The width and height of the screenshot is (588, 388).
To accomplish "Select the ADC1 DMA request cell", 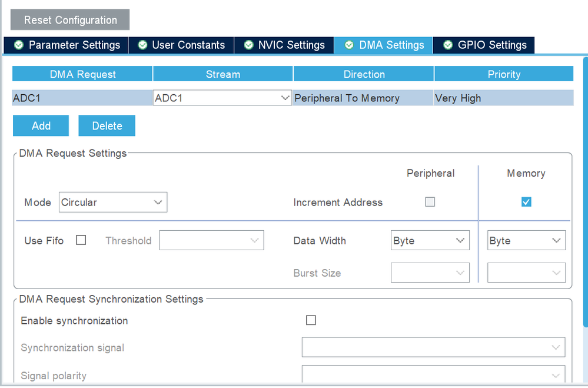I will point(82,98).
